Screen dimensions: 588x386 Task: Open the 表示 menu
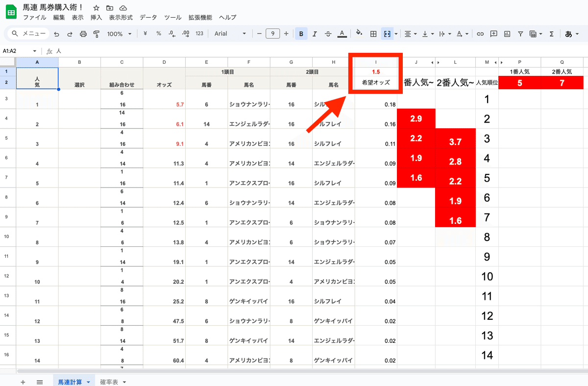tap(77, 18)
